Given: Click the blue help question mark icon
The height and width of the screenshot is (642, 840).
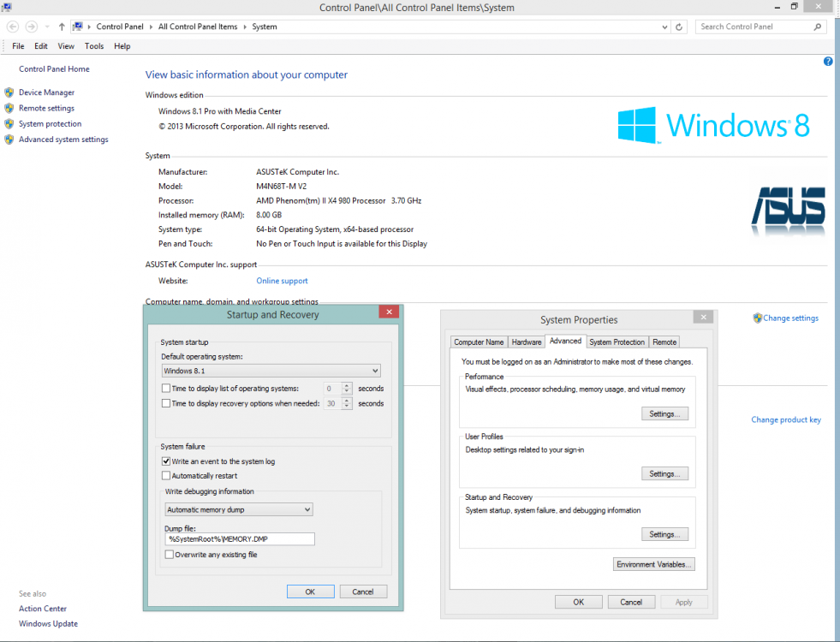Looking at the screenshot, I should tap(827, 61).
